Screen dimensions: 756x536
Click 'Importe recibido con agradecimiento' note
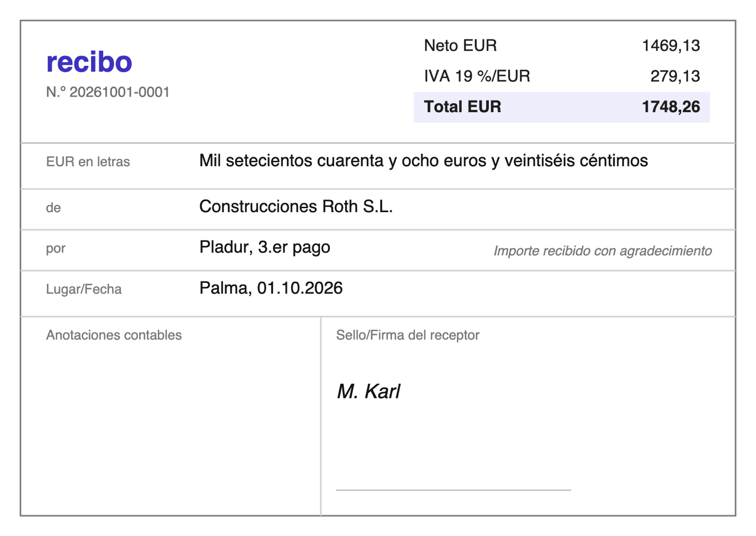[x=603, y=251]
